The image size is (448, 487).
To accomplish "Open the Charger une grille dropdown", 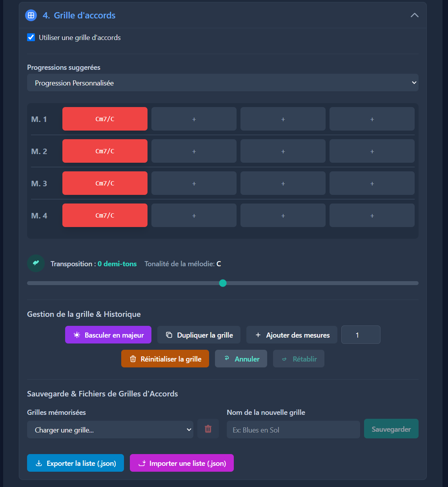I will (110, 430).
